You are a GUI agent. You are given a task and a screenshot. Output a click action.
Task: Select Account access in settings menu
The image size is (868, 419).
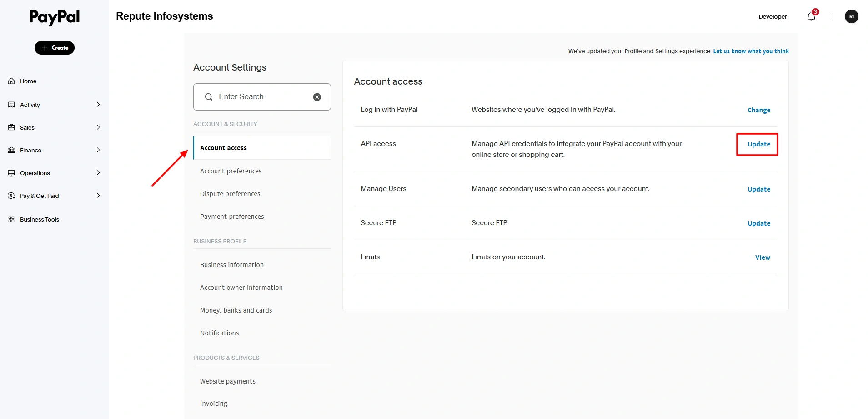click(262, 148)
